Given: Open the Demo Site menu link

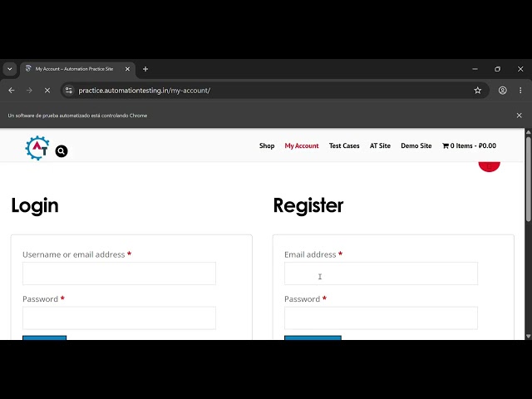Looking at the screenshot, I should 416,146.
